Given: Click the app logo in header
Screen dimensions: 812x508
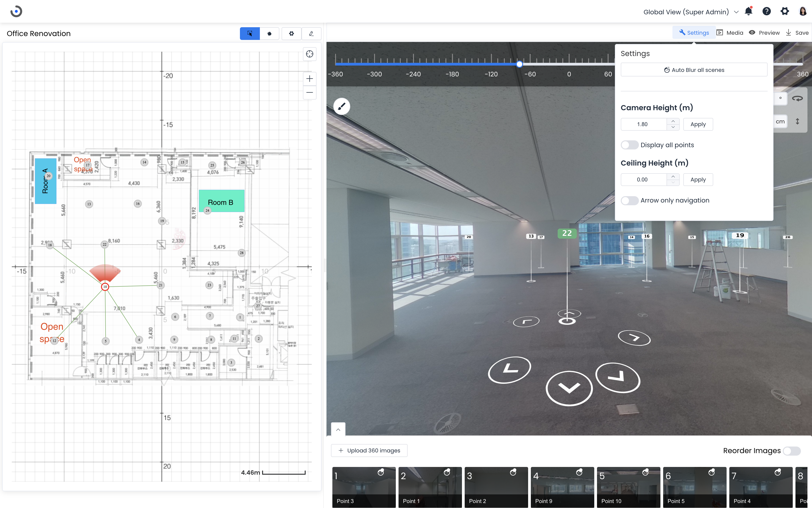Looking at the screenshot, I should click(16, 11).
